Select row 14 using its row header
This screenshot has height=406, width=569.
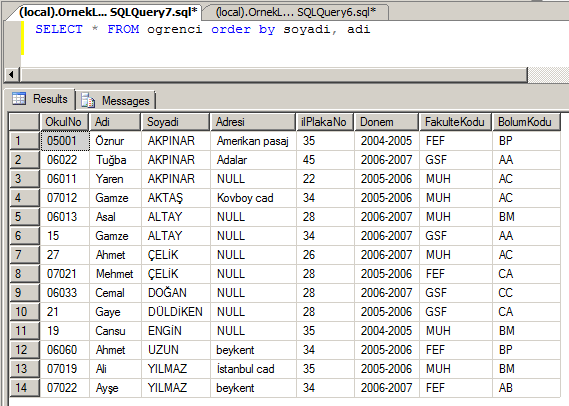point(24,388)
